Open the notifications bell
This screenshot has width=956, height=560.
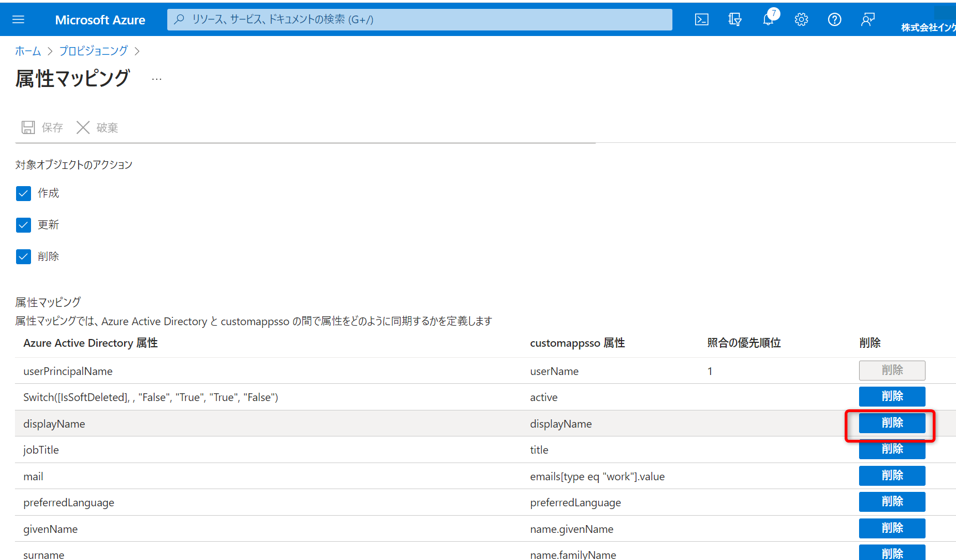click(768, 20)
